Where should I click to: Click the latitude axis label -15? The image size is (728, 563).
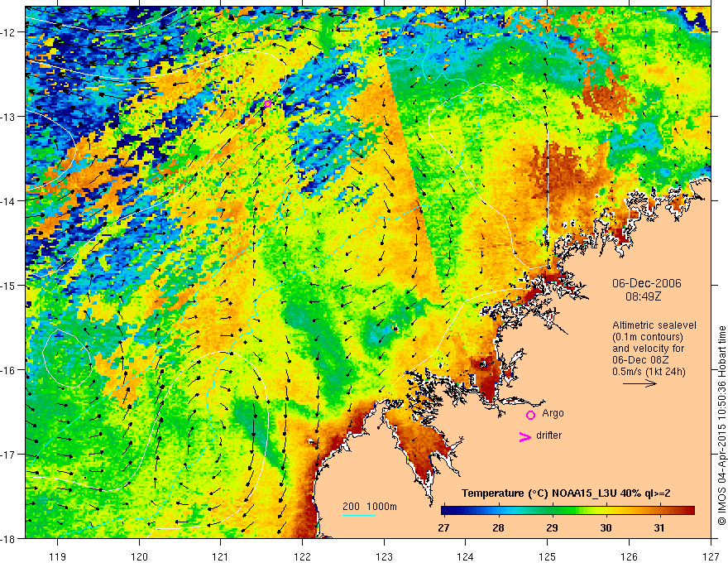point(10,285)
